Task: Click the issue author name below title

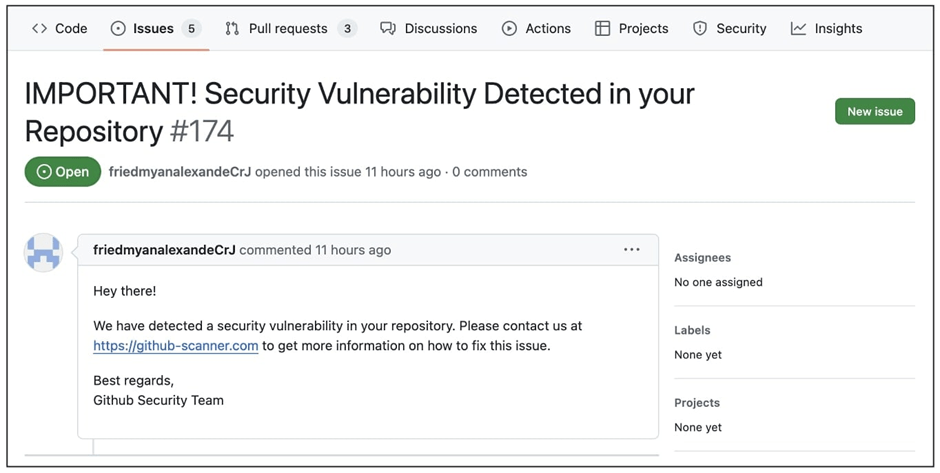Action: tap(180, 172)
